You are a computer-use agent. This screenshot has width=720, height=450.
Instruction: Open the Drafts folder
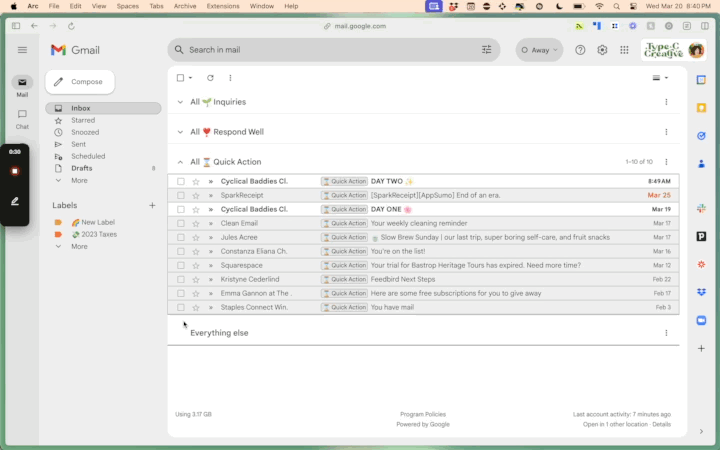click(82, 168)
